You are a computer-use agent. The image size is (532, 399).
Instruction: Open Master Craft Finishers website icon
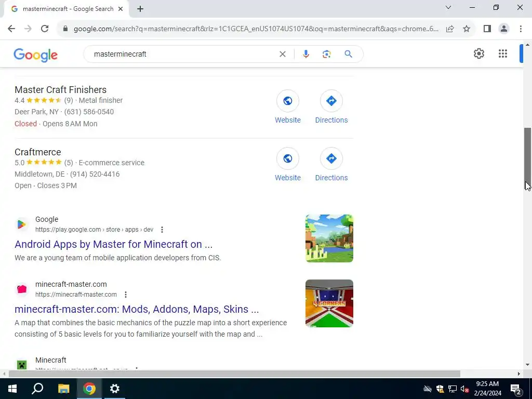[287, 101]
